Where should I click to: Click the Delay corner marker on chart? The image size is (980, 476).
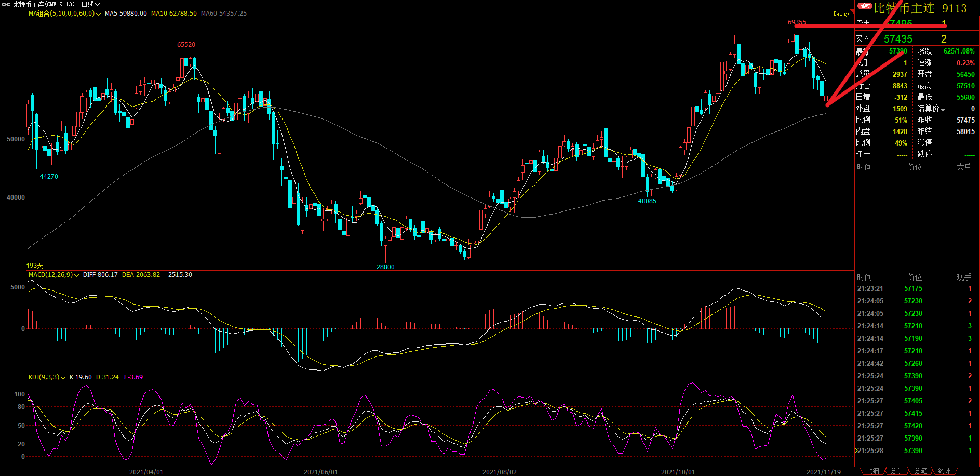coord(842,14)
